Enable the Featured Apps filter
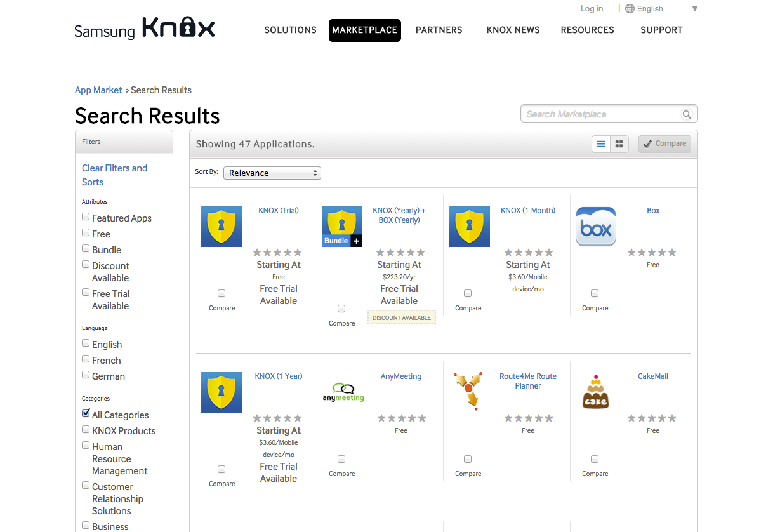 click(86, 217)
